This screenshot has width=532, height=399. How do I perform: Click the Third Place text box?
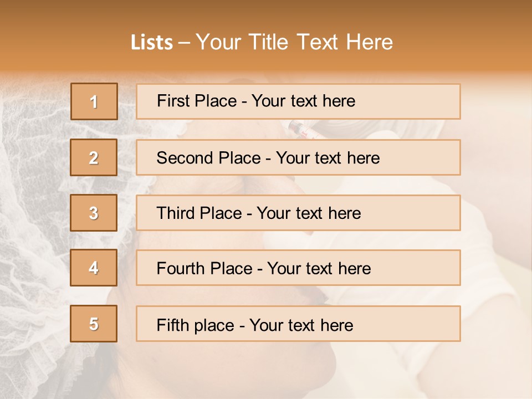coord(298,213)
